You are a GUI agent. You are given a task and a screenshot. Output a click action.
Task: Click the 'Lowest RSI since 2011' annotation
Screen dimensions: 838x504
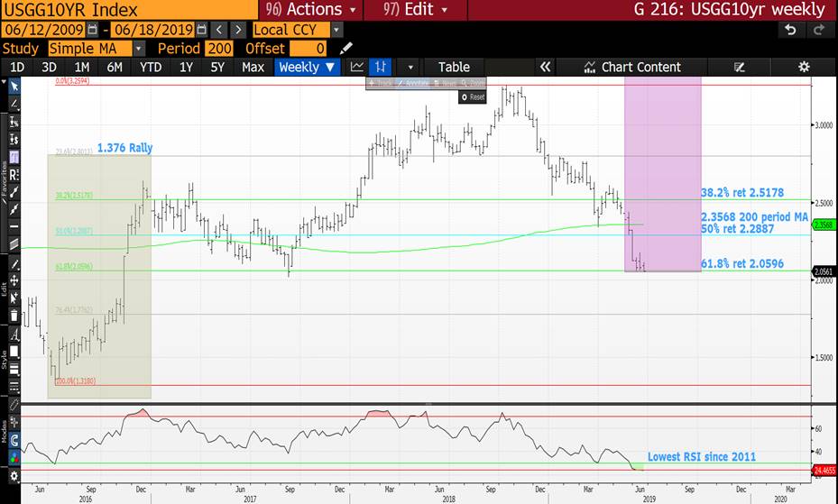[702, 457]
